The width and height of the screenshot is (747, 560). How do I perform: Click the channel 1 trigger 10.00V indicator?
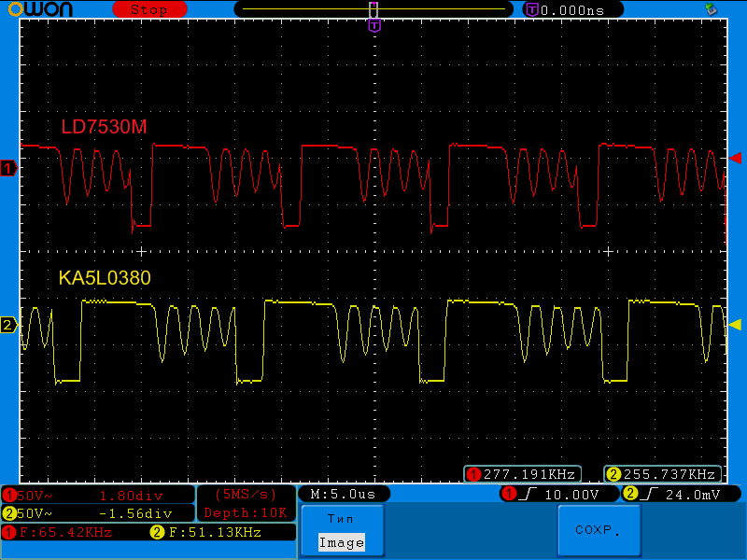pyautogui.click(x=558, y=494)
